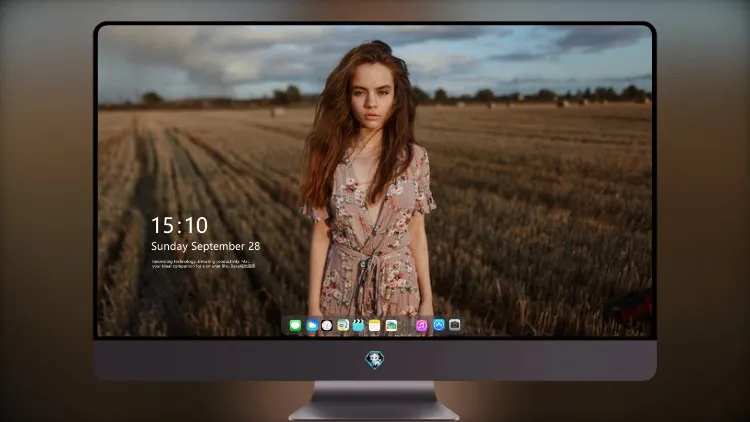750x422 pixels.
Task: Click the small tagline text under the date
Action: [x=203, y=264]
